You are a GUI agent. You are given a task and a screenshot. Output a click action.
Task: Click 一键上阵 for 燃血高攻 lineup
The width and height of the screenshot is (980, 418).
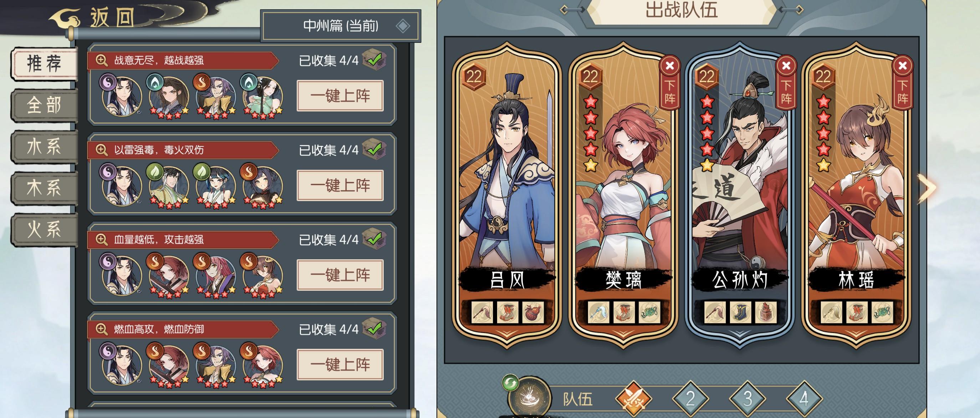(340, 365)
